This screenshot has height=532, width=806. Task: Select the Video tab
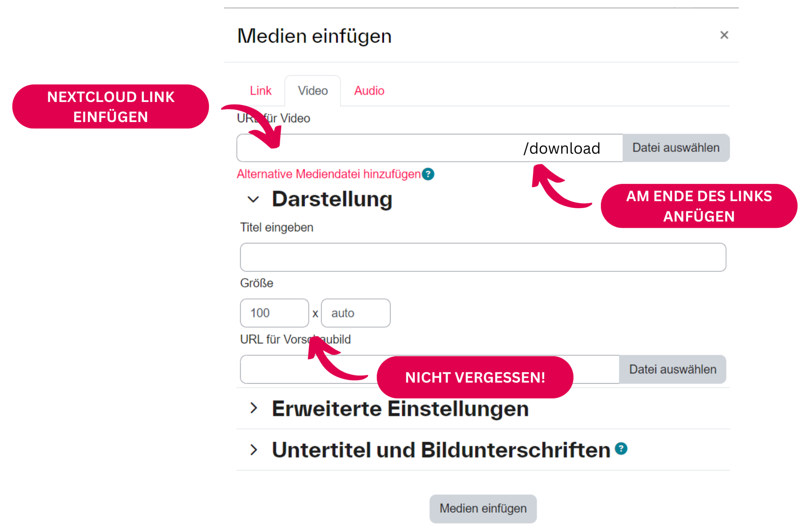312,90
